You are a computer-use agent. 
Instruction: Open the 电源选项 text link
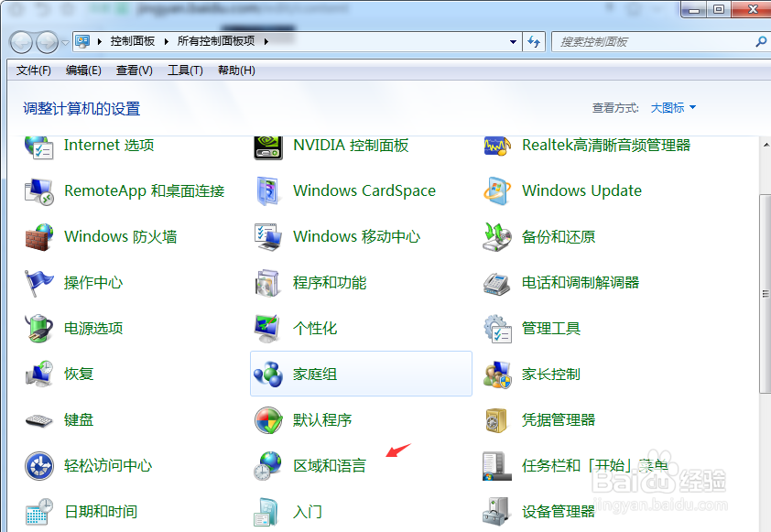(93, 329)
